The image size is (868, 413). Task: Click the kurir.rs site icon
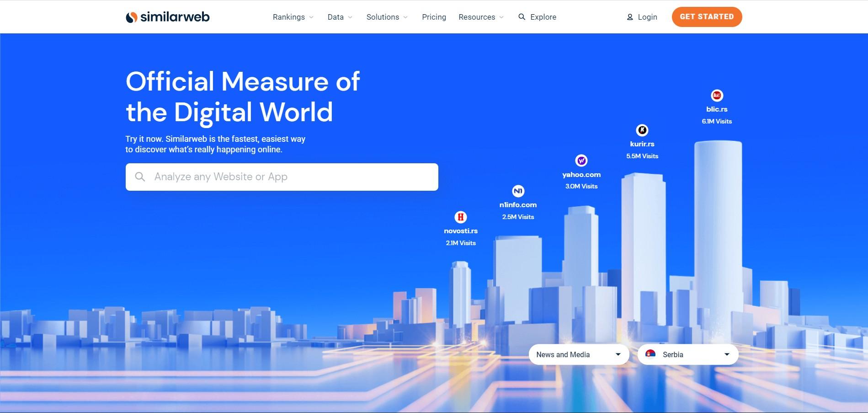pyautogui.click(x=642, y=130)
